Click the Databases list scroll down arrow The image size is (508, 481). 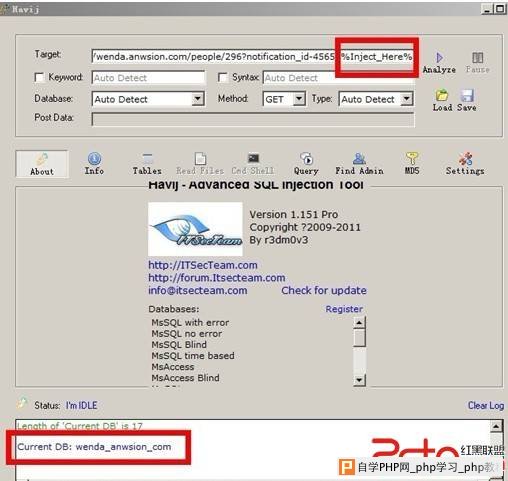359,380
